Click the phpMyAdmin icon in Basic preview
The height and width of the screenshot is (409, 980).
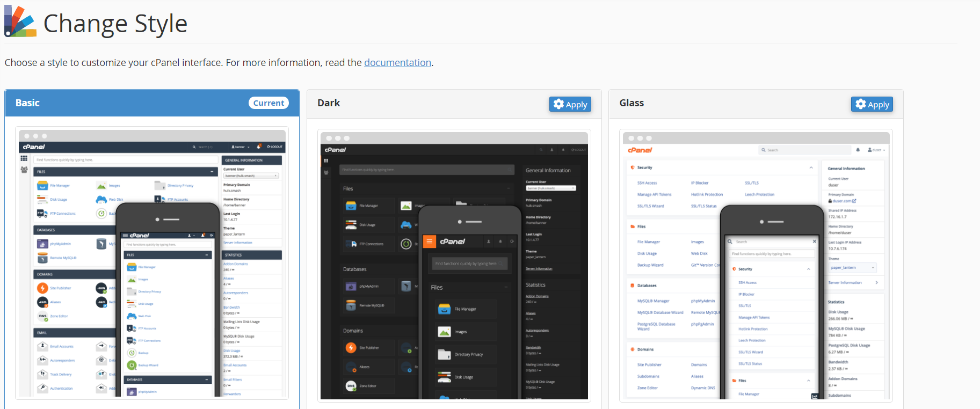point(42,244)
